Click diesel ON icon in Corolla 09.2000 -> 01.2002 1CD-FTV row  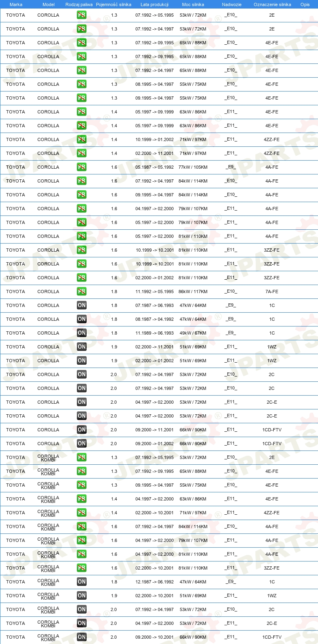pyautogui.click(x=81, y=444)
